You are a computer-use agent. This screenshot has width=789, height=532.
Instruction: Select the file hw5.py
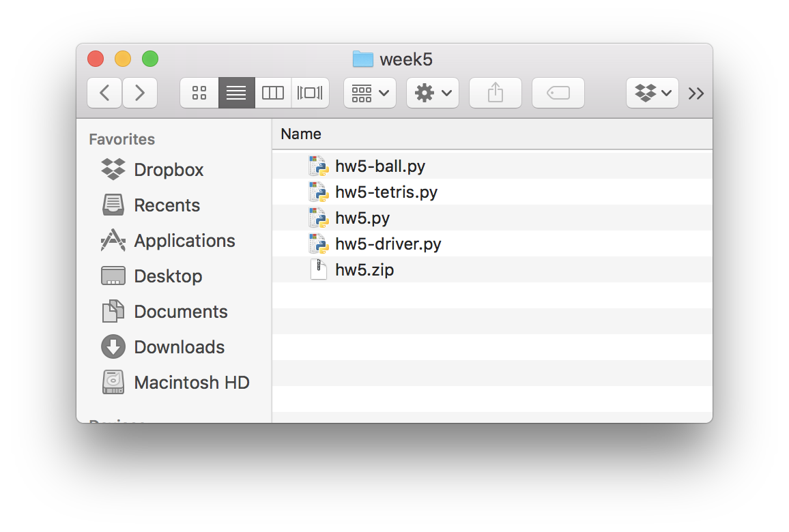pyautogui.click(x=492, y=218)
